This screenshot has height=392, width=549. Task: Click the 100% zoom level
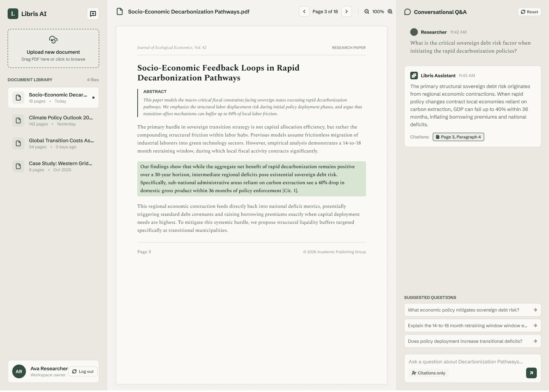point(378,11)
